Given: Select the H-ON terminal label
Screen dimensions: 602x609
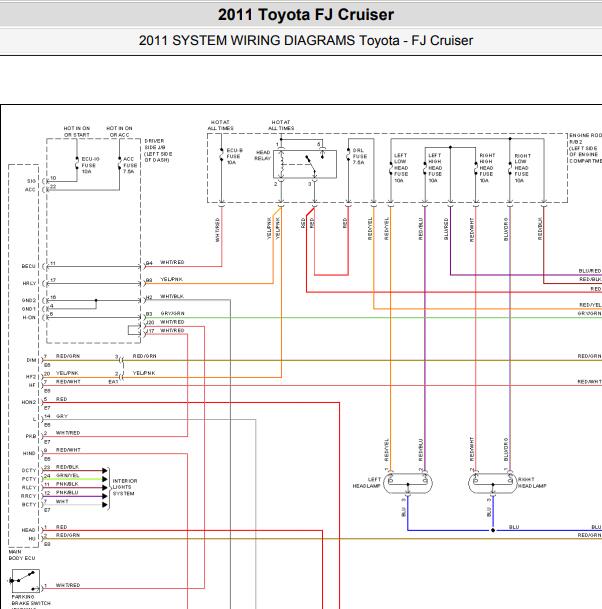Looking at the screenshot, I should (29, 318).
